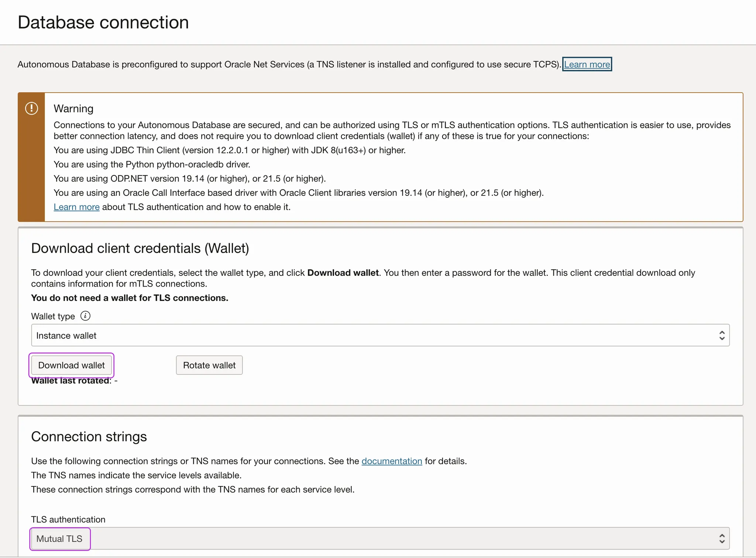Click the Wallet type dropdown arrows

point(722,335)
